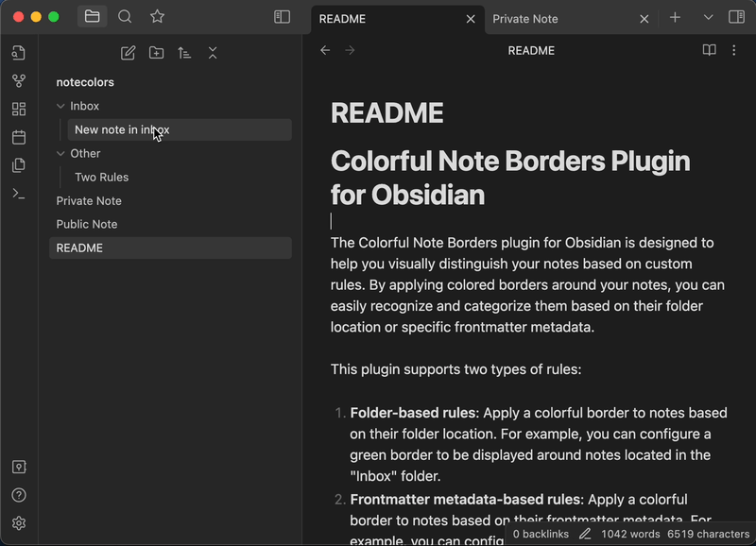The image size is (756, 546).
Task: Open graph view icon
Action: [x=19, y=80]
